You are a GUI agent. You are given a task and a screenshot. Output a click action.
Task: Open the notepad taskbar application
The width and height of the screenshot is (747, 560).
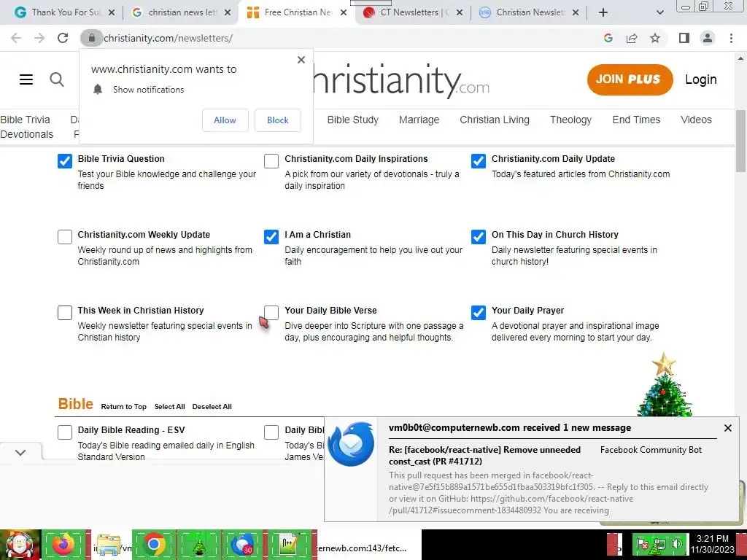click(289, 545)
